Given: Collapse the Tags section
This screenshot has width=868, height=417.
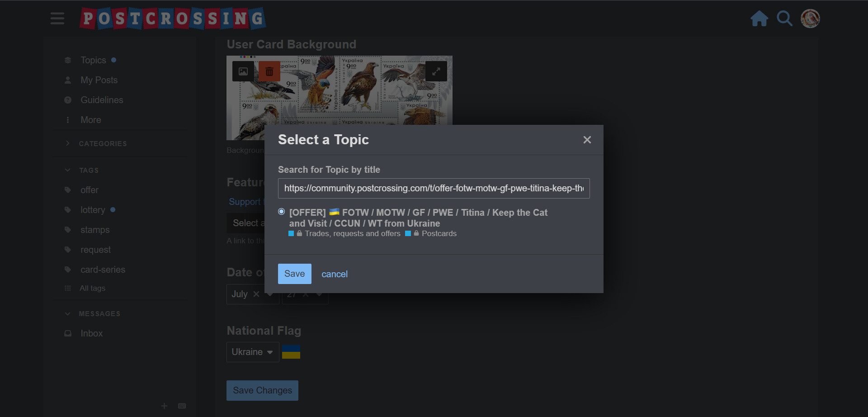Looking at the screenshot, I should coord(89,170).
